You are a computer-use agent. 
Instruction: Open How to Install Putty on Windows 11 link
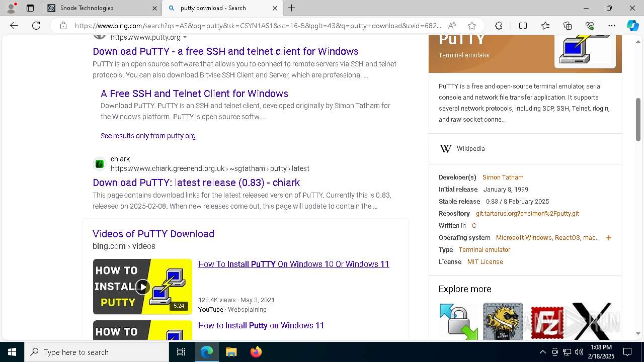pos(261,325)
